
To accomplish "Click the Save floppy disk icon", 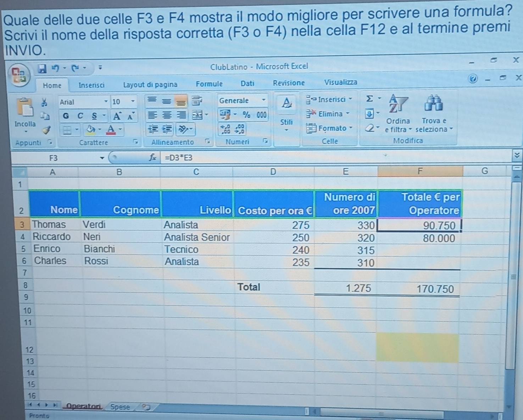I will (43, 68).
